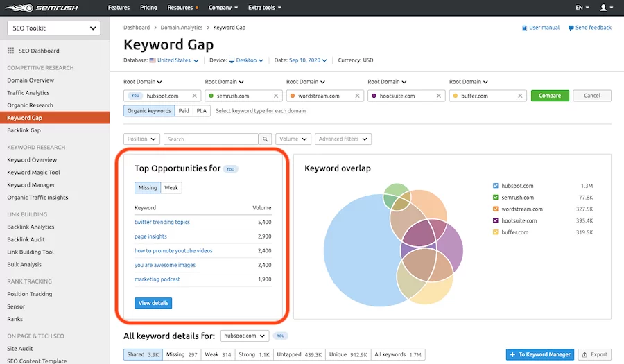Select Paid keyword type
This screenshot has width=624, height=364.
(184, 111)
